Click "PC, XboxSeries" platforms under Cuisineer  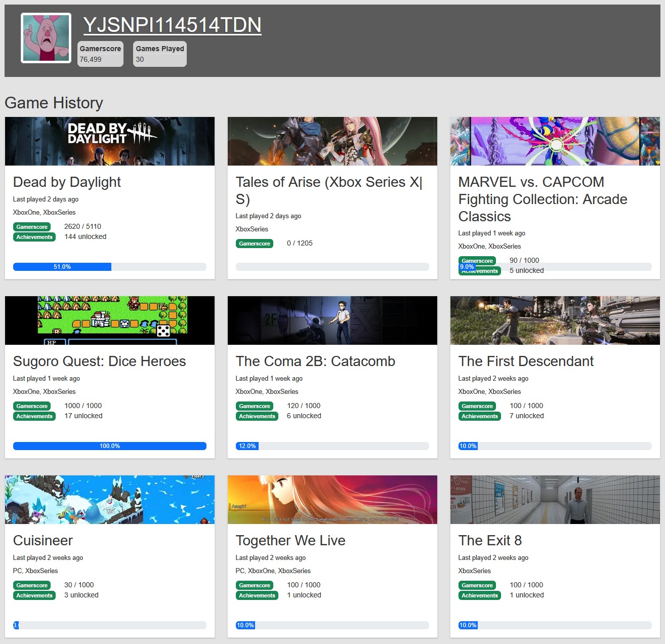click(35, 571)
